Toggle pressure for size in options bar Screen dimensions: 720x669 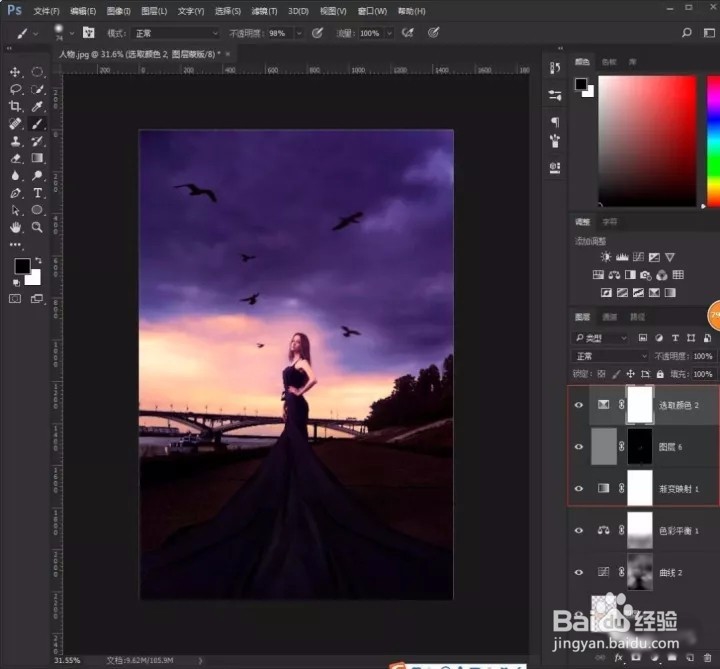click(x=433, y=33)
